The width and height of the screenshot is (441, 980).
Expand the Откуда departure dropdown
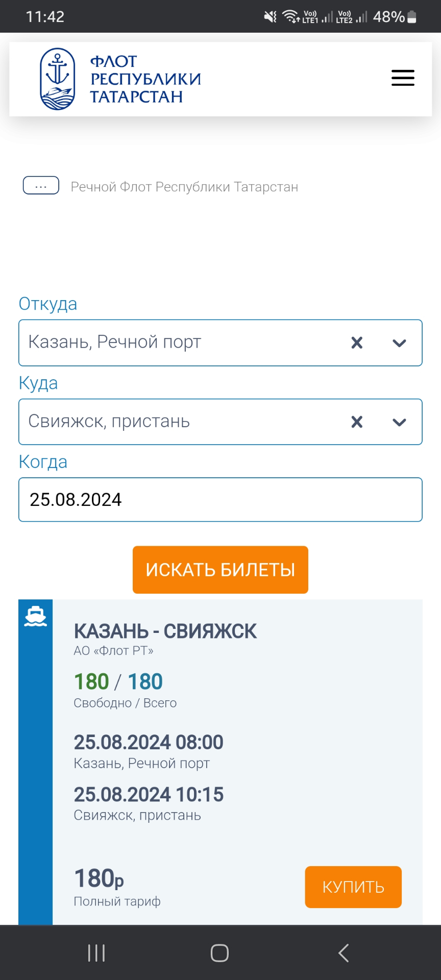pyautogui.click(x=399, y=343)
